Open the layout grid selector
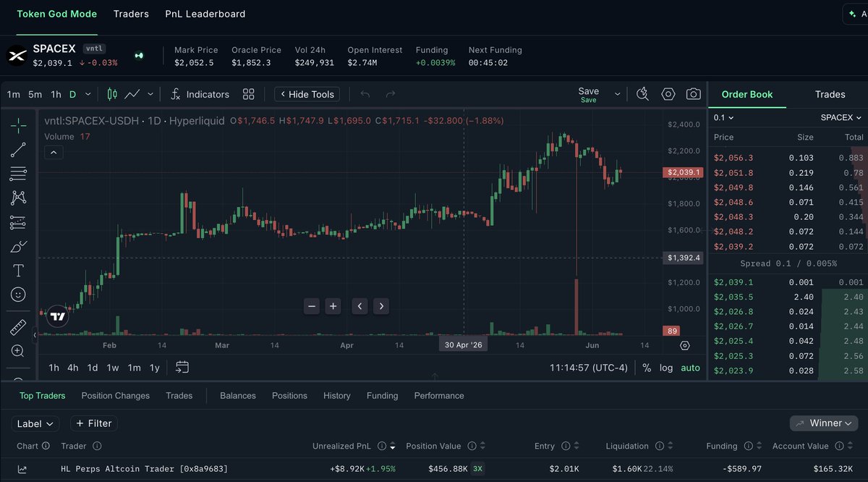Viewport: 868px width, 482px height. [x=249, y=94]
